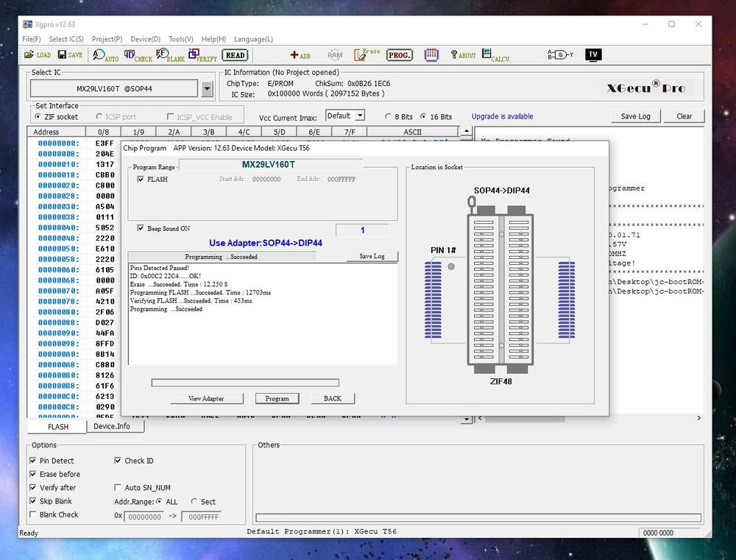Click the purple chip toolbar icon

[431, 55]
